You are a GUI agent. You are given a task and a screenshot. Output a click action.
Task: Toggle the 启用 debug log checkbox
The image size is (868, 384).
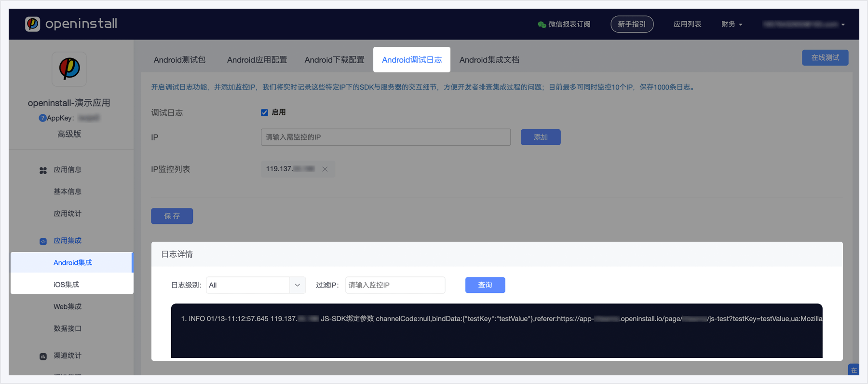[264, 112]
